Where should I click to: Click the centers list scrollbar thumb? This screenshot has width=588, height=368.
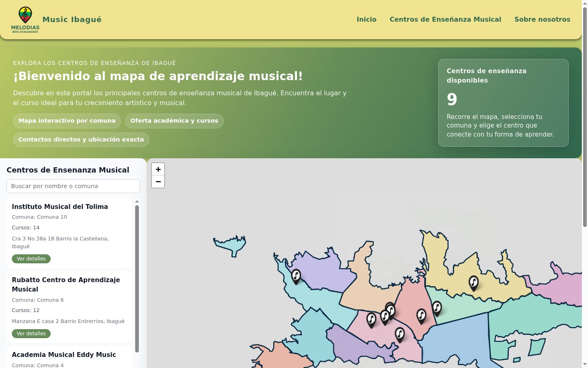pyautogui.click(x=137, y=278)
